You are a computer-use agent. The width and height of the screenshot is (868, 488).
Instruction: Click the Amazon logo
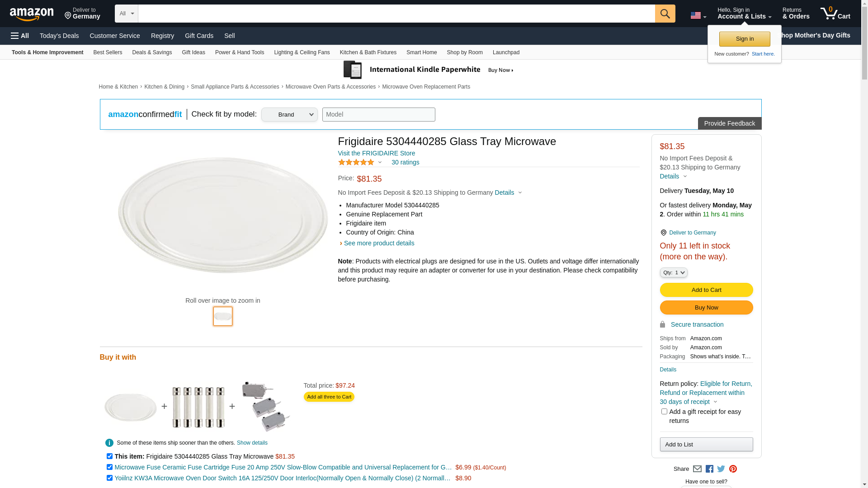32,14
